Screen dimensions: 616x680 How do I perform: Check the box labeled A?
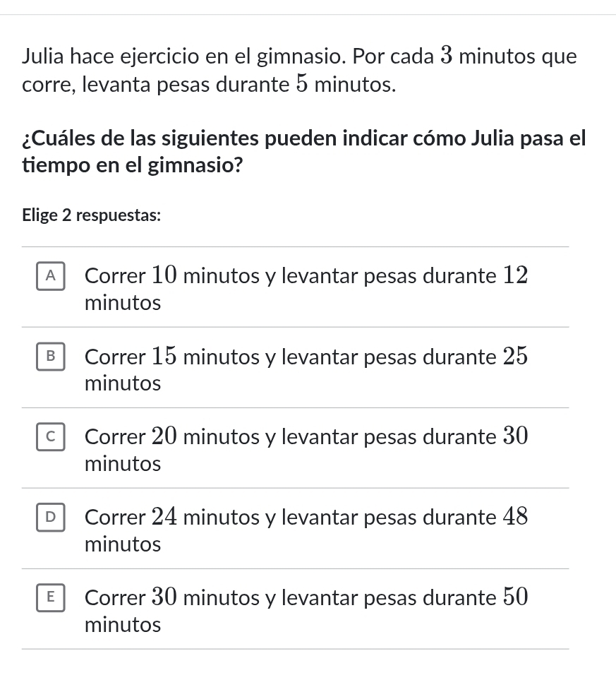(x=50, y=277)
